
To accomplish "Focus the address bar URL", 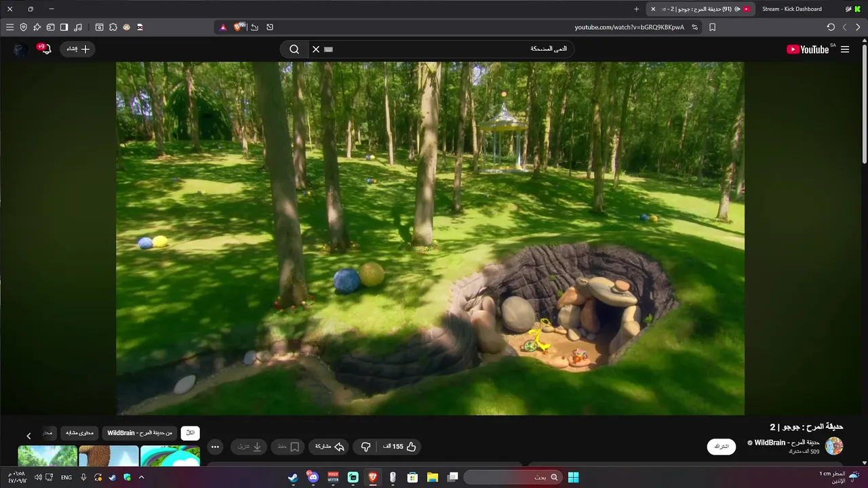I will [x=629, y=27].
